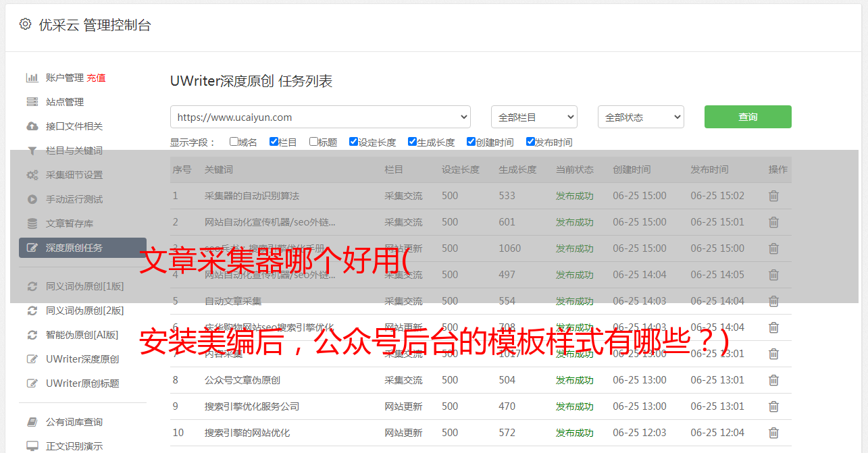Click trash icon for 公众号文章伪原创 row
This screenshot has height=453, width=868.
coord(773,380)
